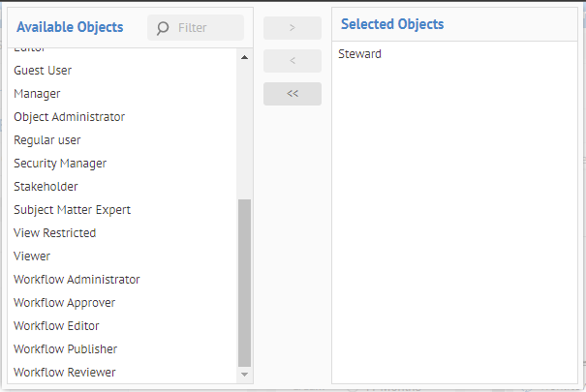586x392 pixels.
Task: Select Stakeholder from Available Objects
Action: point(46,187)
